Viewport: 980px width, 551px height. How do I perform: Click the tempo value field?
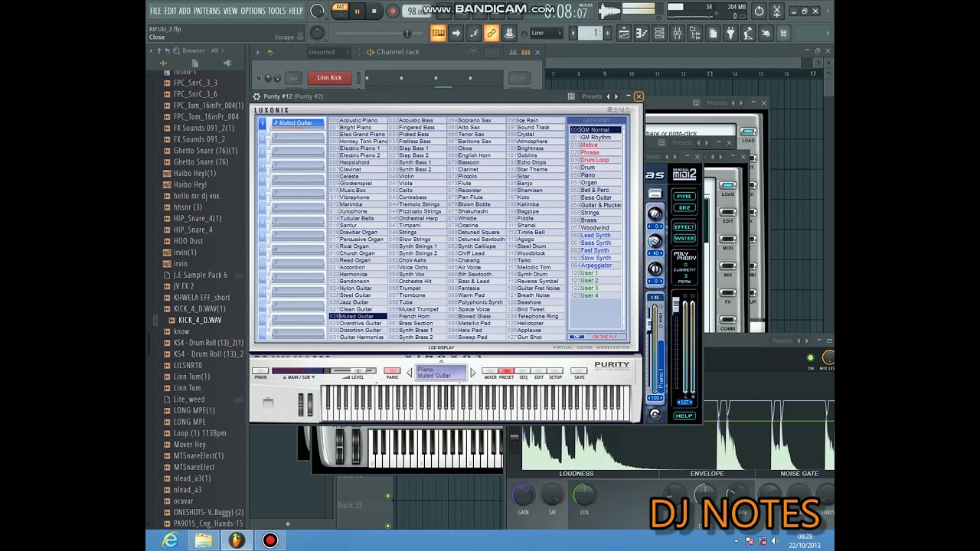[418, 11]
